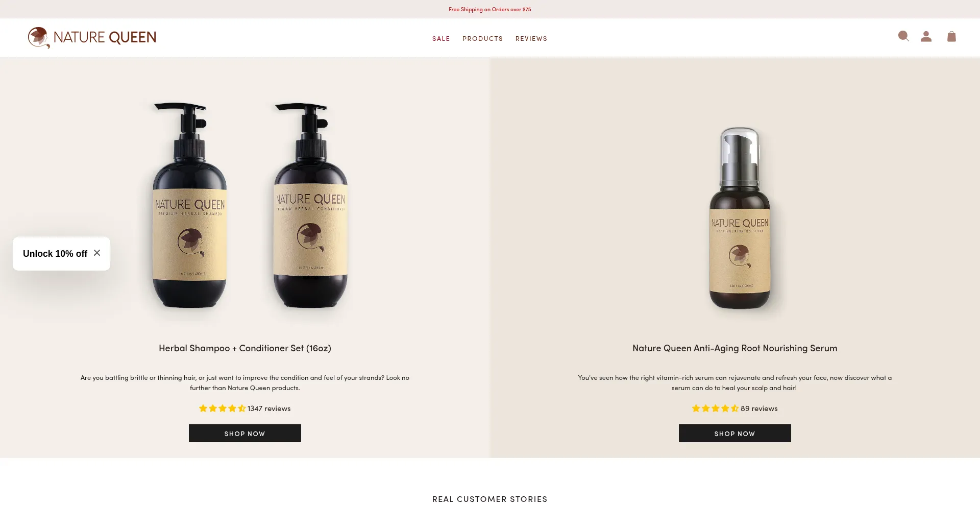
Task: Shop now for Root Nourishing Serum
Action: coord(735,433)
